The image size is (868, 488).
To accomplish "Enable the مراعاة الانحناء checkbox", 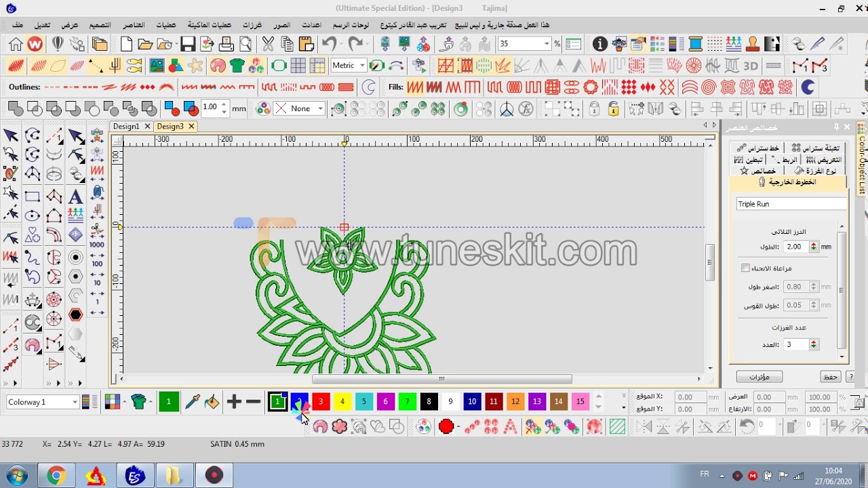I will [746, 268].
